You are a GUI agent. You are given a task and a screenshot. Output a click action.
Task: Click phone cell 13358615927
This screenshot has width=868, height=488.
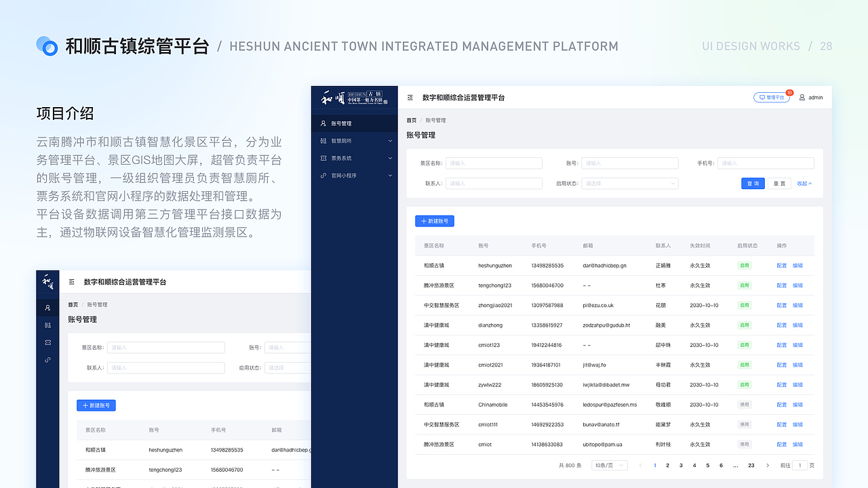coord(547,325)
